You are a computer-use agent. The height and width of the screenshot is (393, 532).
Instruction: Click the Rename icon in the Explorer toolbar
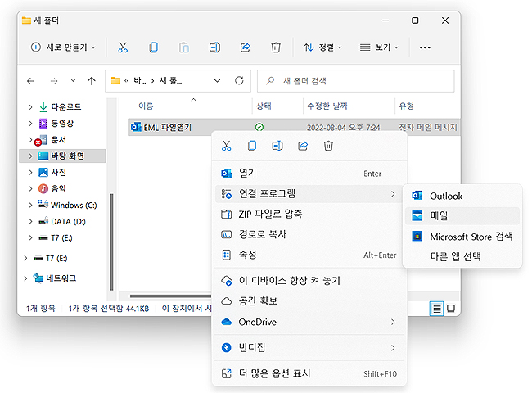pos(214,47)
